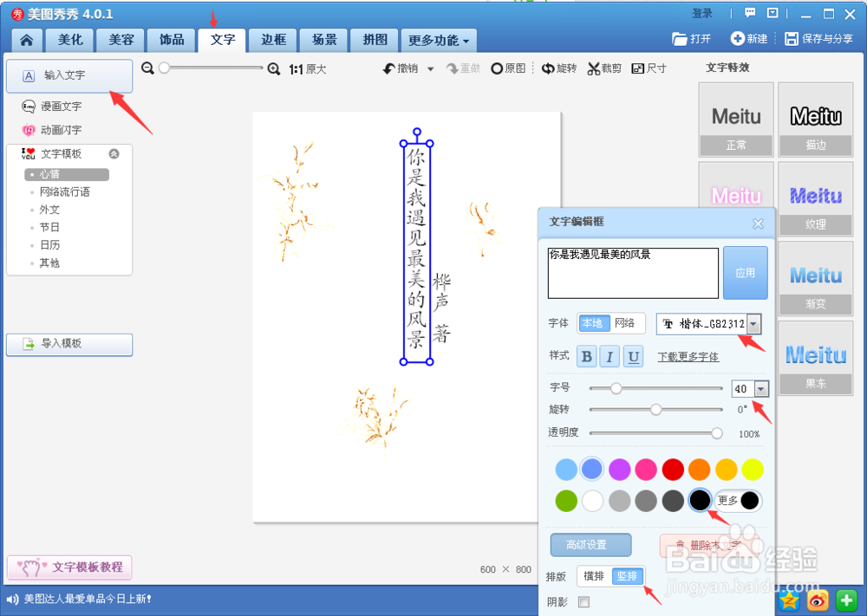The width and height of the screenshot is (867, 616).
Task: Pick the red color swatch
Action: (x=673, y=470)
